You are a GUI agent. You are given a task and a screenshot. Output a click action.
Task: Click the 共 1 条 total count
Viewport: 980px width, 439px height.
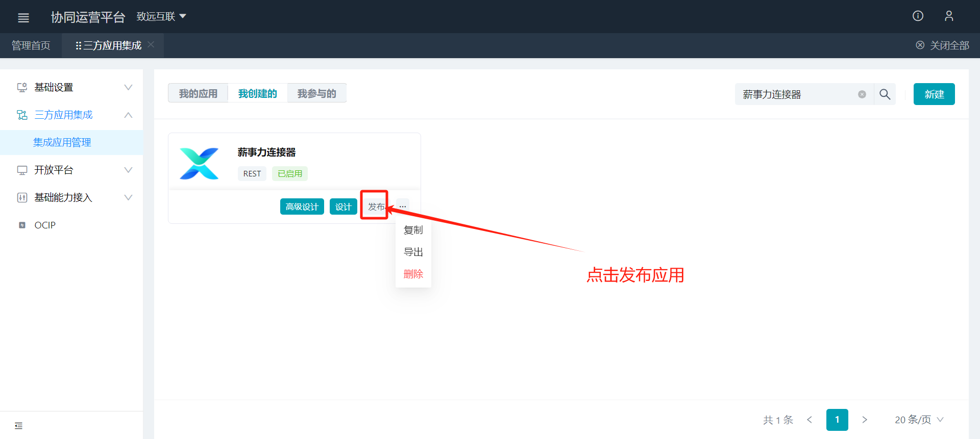pos(778,420)
